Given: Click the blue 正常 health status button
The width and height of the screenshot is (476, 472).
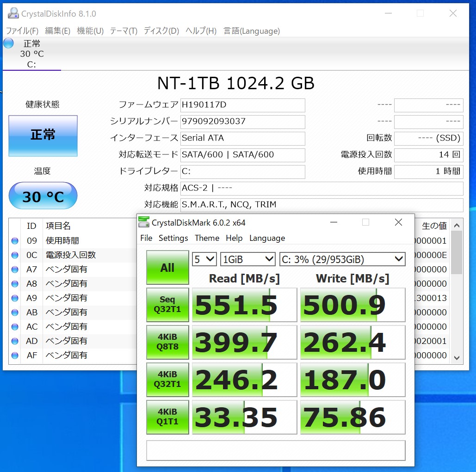Looking at the screenshot, I should coord(43,135).
